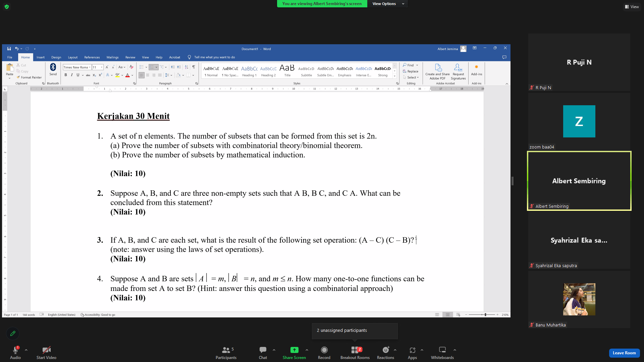This screenshot has width=644, height=362.
Task: Open the Zoom Chat panel
Action: pyautogui.click(x=263, y=353)
